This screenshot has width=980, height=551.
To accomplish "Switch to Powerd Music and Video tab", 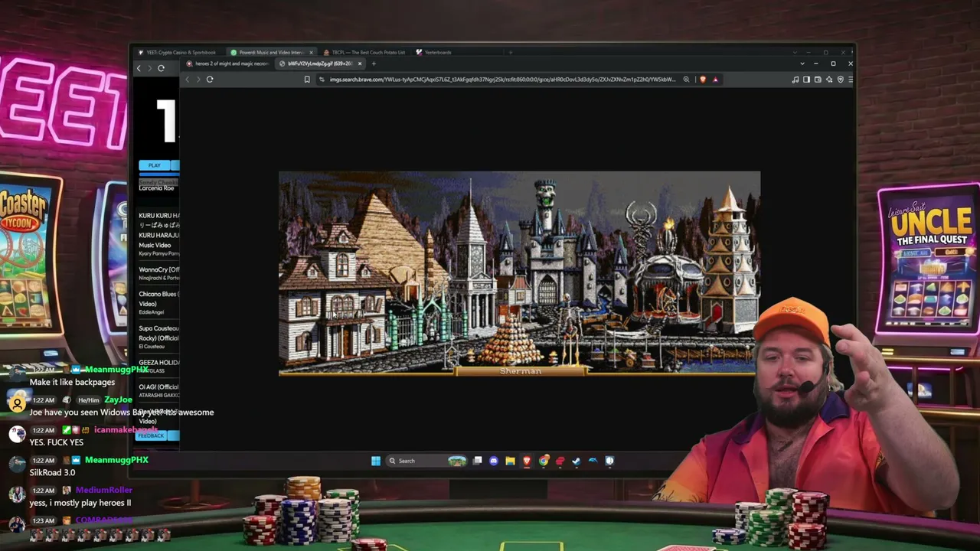I will (x=272, y=52).
